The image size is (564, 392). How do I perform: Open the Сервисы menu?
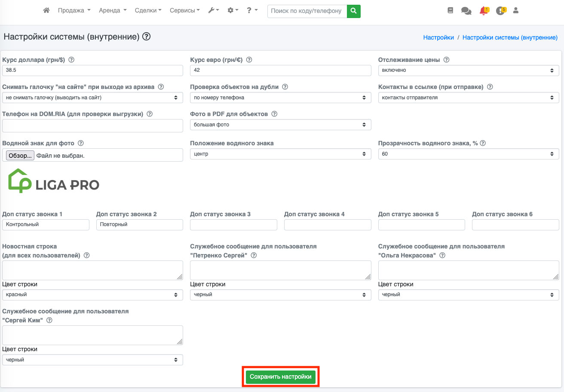click(x=184, y=11)
